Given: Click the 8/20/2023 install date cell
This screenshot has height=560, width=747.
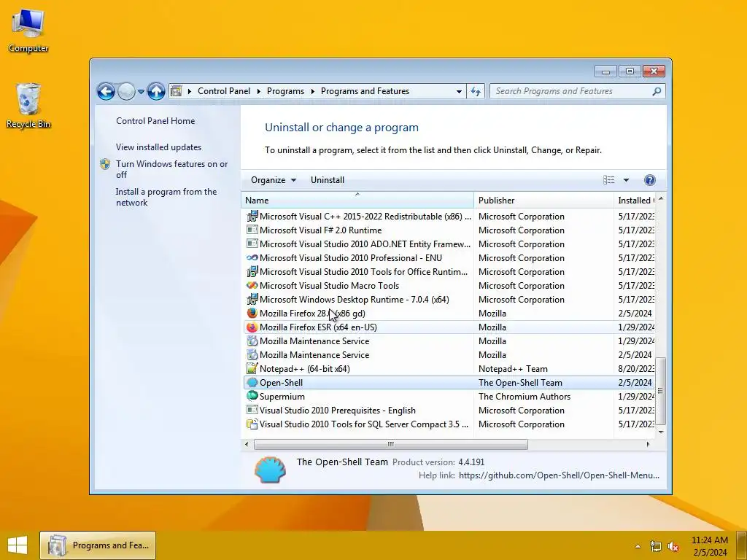Looking at the screenshot, I should (635, 368).
